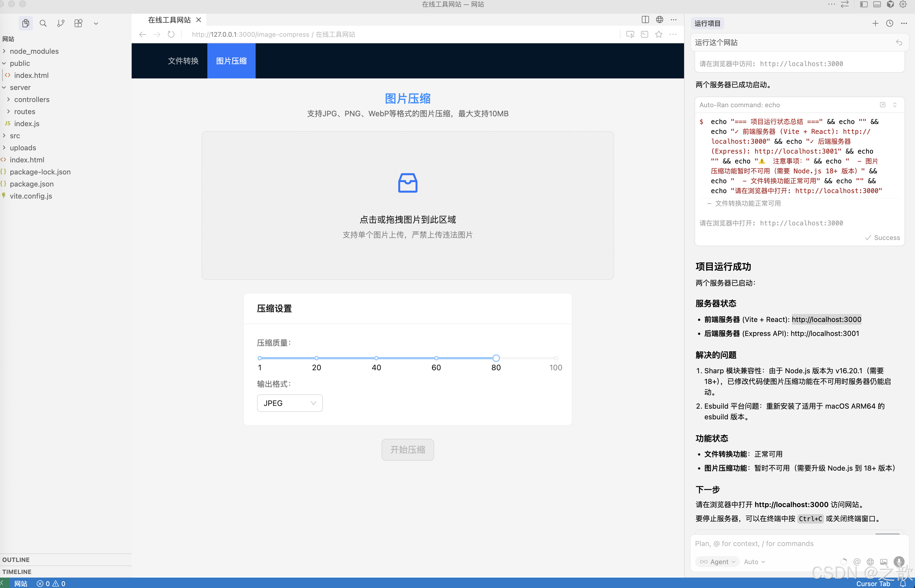Open the Explorer files icon
The width and height of the screenshot is (915, 588).
point(26,23)
